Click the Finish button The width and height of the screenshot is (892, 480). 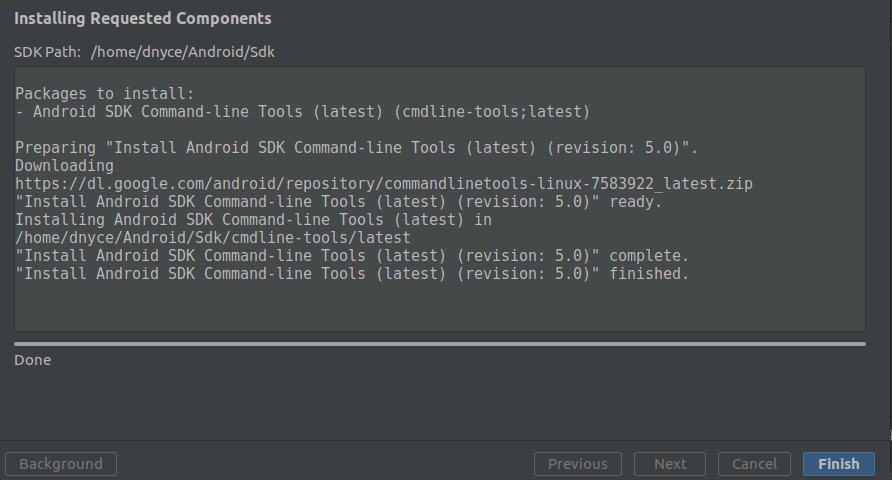[x=839, y=464]
